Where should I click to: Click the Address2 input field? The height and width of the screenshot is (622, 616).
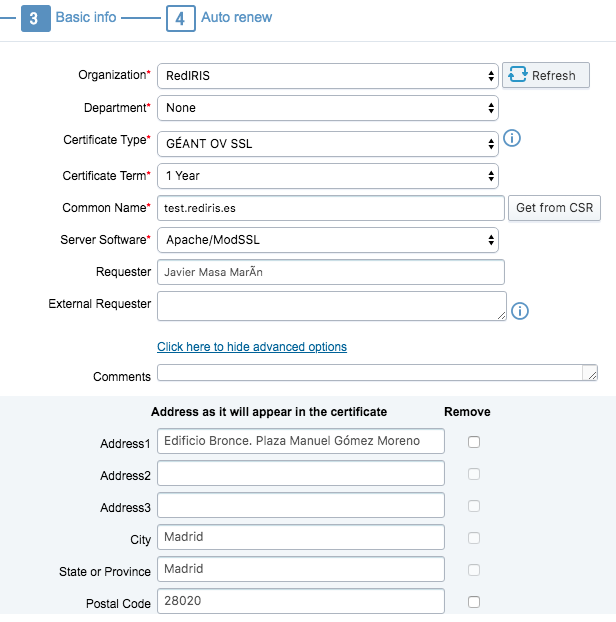pyautogui.click(x=300, y=473)
